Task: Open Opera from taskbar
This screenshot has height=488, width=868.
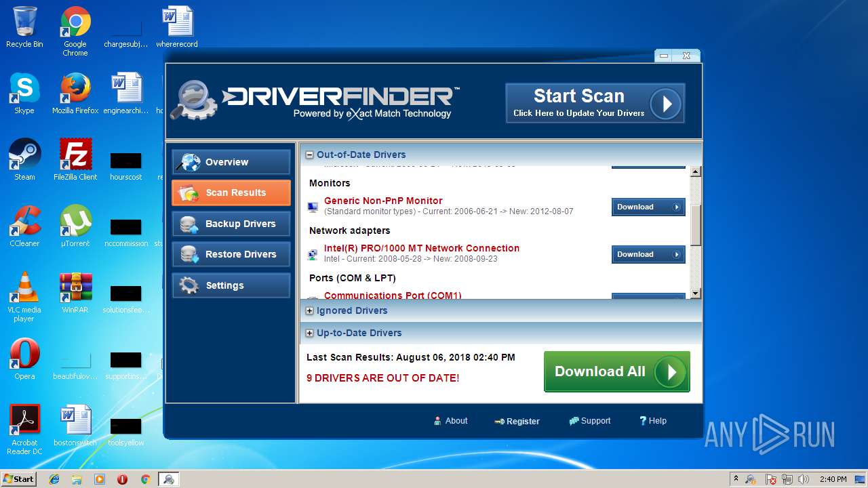Action: [122, 479]
